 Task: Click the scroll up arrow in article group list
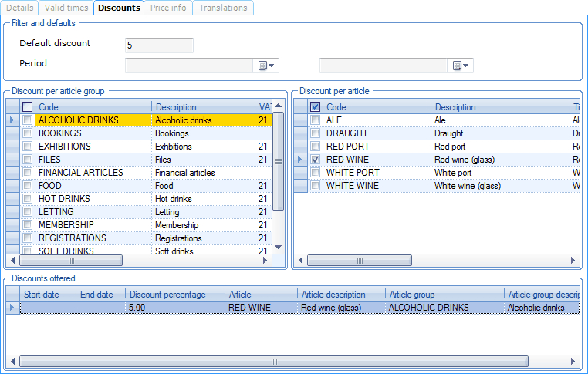279,106
